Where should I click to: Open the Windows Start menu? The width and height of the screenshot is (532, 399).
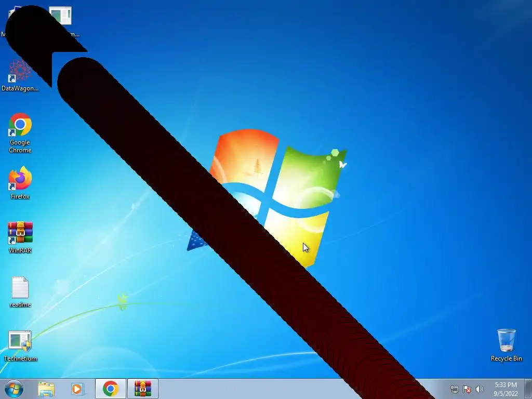[x=14, y=389]
